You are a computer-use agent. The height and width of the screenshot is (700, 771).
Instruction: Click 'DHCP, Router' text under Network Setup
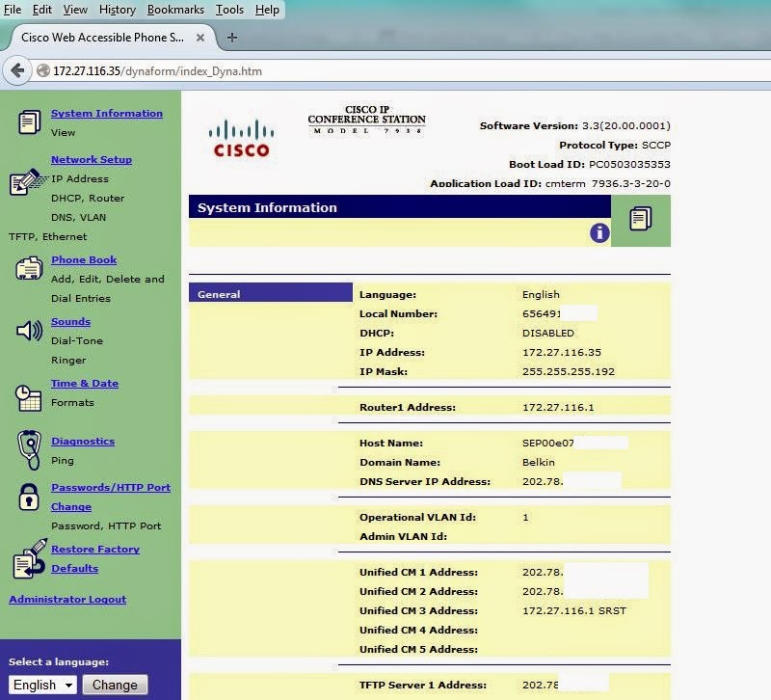(x=88, y=198)
